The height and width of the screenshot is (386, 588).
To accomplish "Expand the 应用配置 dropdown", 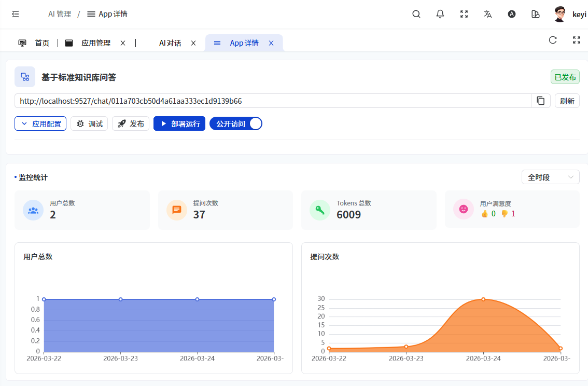I will (40, 123).
